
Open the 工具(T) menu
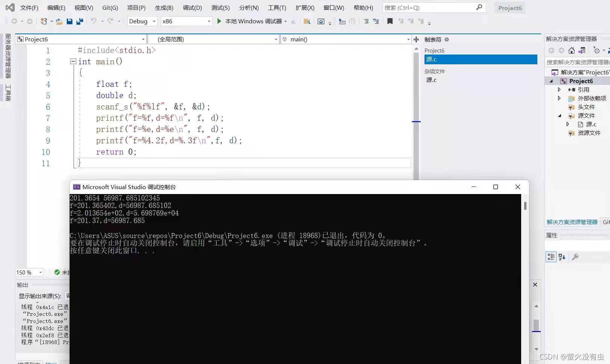coord(277,8)
